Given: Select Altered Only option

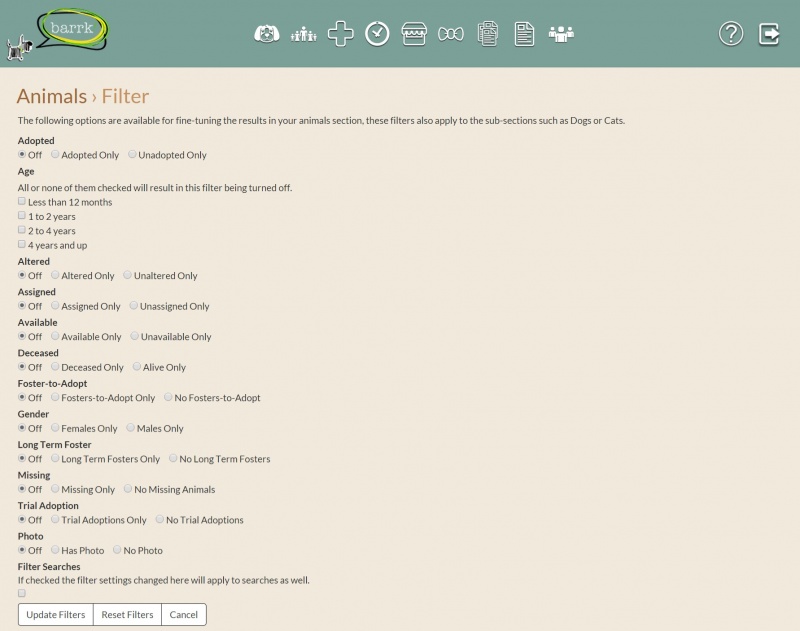Looking at the screenshot, I should 55,275.
